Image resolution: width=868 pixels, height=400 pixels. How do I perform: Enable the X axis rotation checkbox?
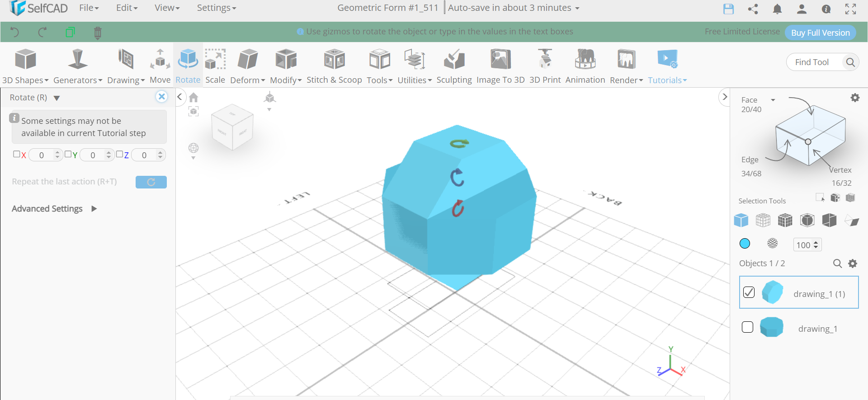pyautogui.click(x=16, y=154)
